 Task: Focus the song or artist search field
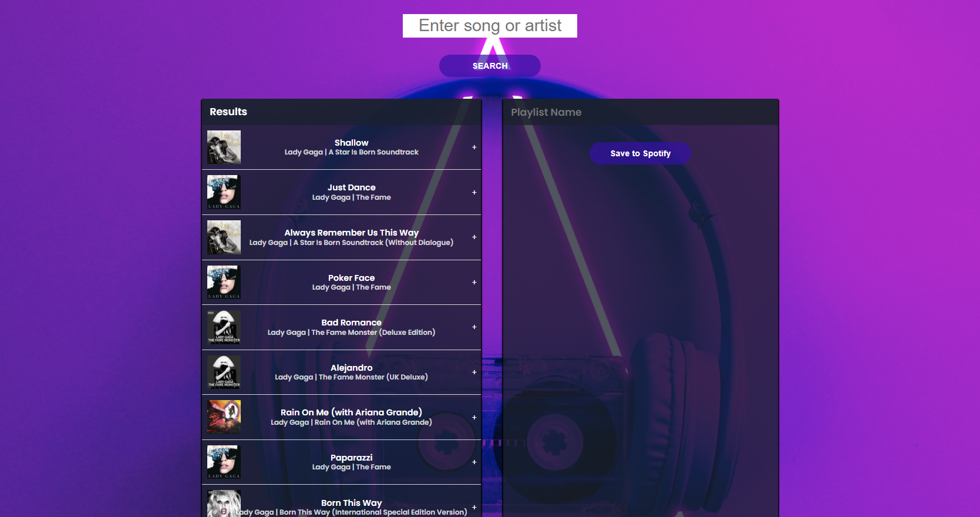click(x=490, y=26)
